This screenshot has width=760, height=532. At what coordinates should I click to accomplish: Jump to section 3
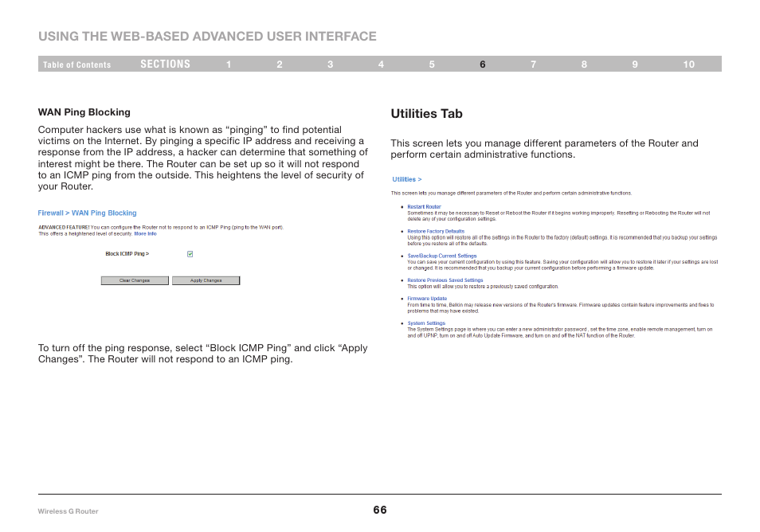tap(330, 65)
